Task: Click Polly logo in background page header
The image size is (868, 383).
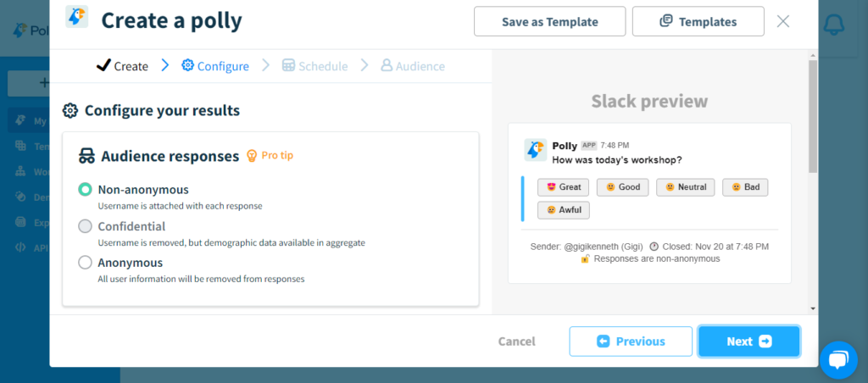Action: tap(21, 30)
